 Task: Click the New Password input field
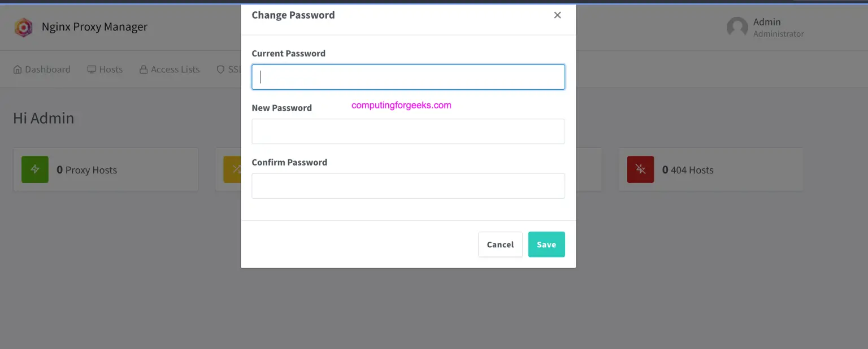(x=408, y=131)
